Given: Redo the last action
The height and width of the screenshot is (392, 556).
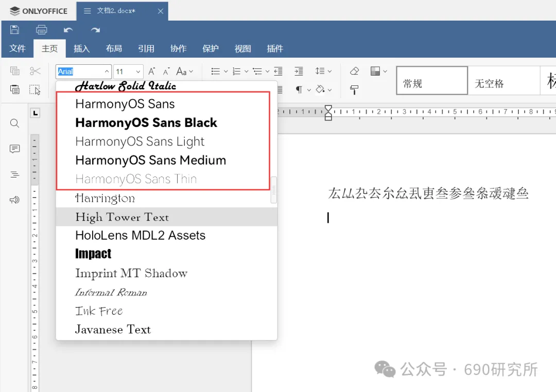Looking at the screenshot, I should [x=95, y=30].
